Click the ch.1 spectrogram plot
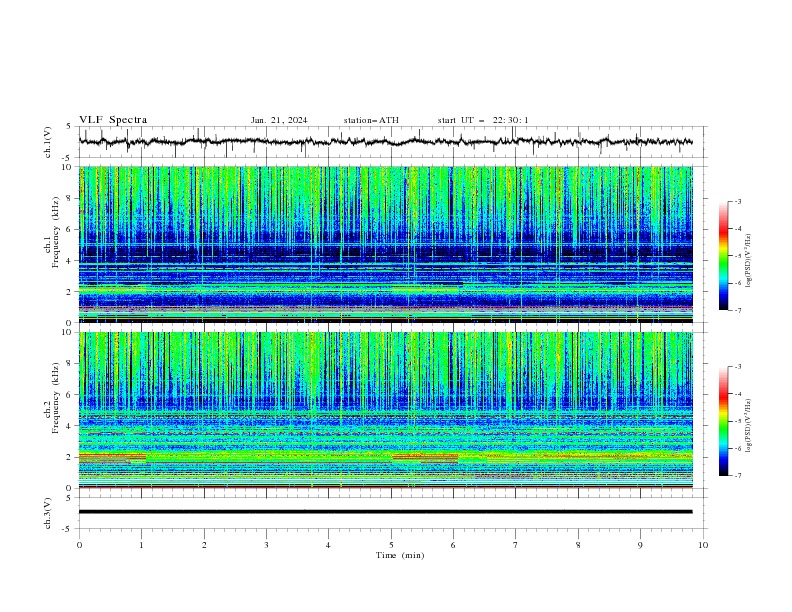792x612 pixels. click(386, 244)
